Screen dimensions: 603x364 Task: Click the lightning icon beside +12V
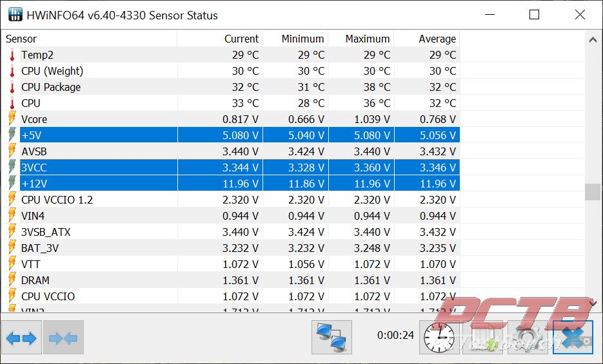pyautogui.click(x=12, y=184)
